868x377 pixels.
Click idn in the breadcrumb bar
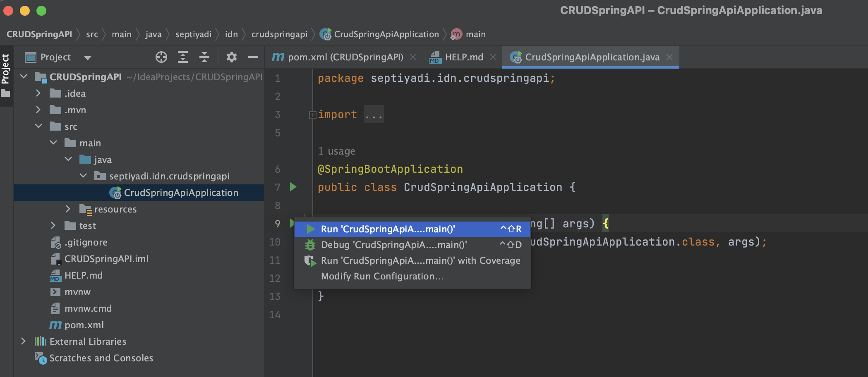231,34
